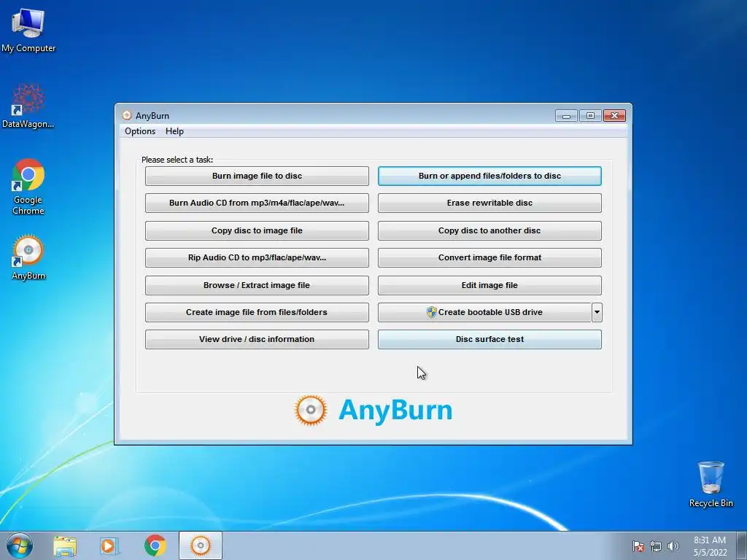Minimize the AnyBurn window

click(x=566, y=116)
